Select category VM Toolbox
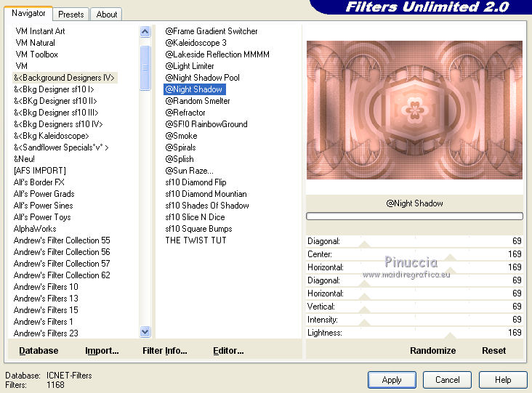Image resolution: width=532 pixels, height=393 pixels. tap(36, 54)
